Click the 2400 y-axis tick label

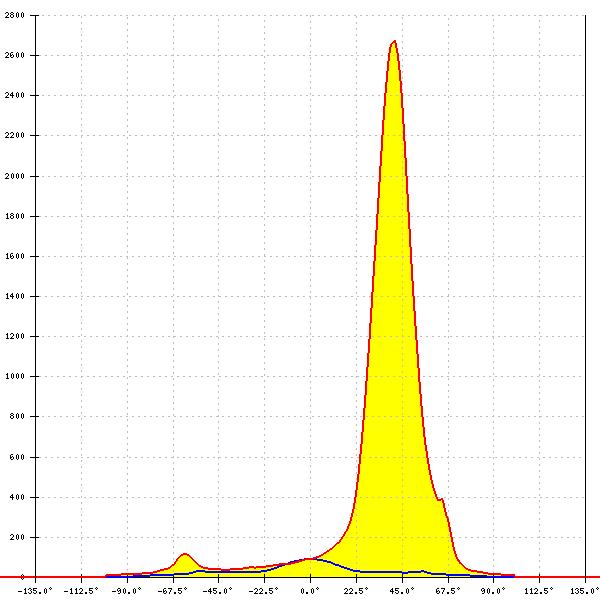tap(15, 95)
